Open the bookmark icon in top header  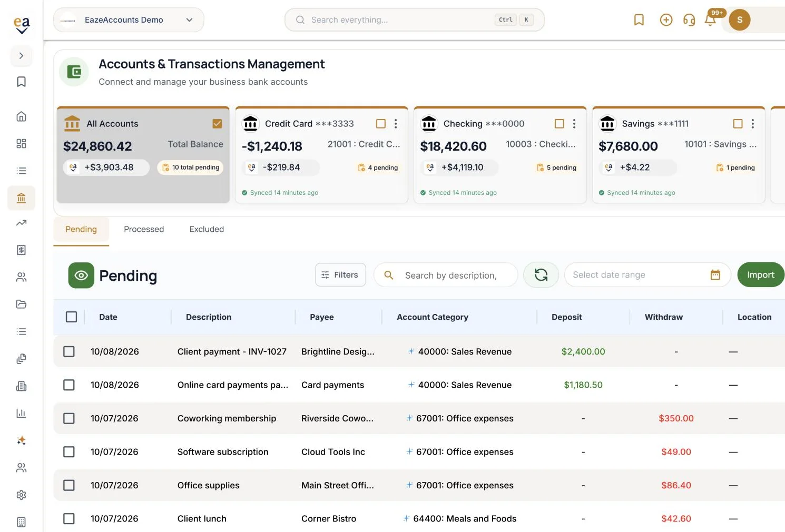[x=639, y=20]
